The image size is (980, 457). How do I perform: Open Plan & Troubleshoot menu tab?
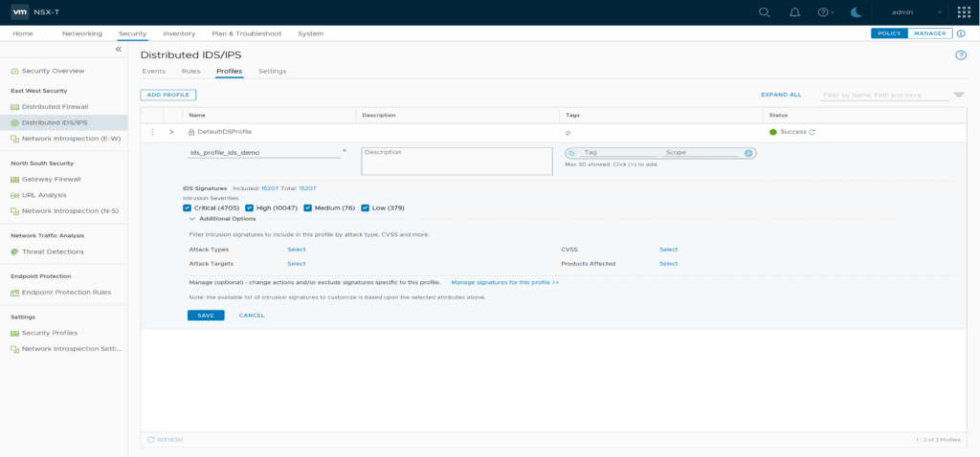point(246,33)
